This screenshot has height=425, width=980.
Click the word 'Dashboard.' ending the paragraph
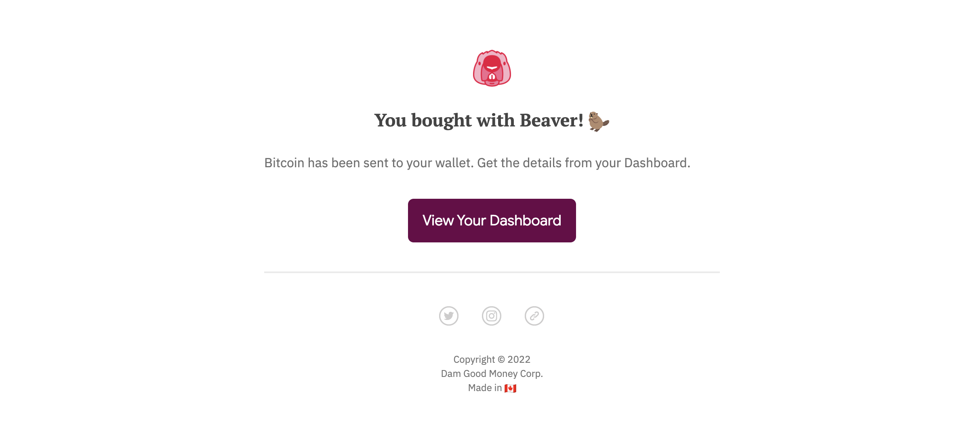point(657,163)
